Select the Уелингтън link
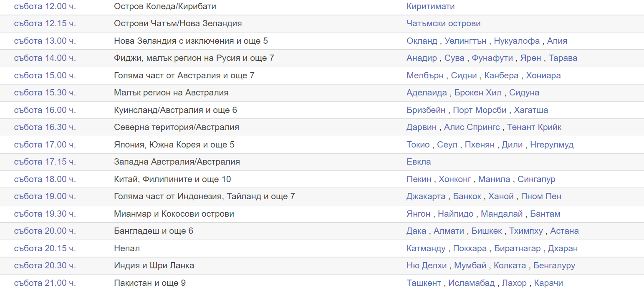Image resolution: width=644 pixels, height=290 pixels. click(467, 41)
